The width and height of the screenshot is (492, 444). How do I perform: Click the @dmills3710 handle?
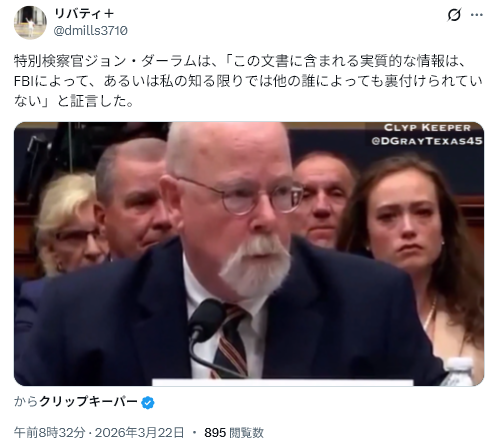tap(91, 31)
